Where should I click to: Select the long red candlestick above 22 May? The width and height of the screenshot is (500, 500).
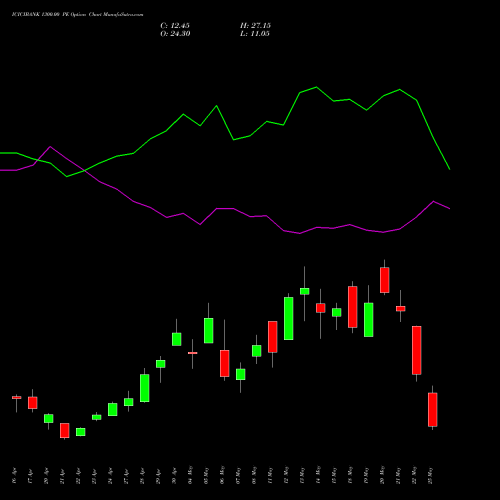click(417, 350)
